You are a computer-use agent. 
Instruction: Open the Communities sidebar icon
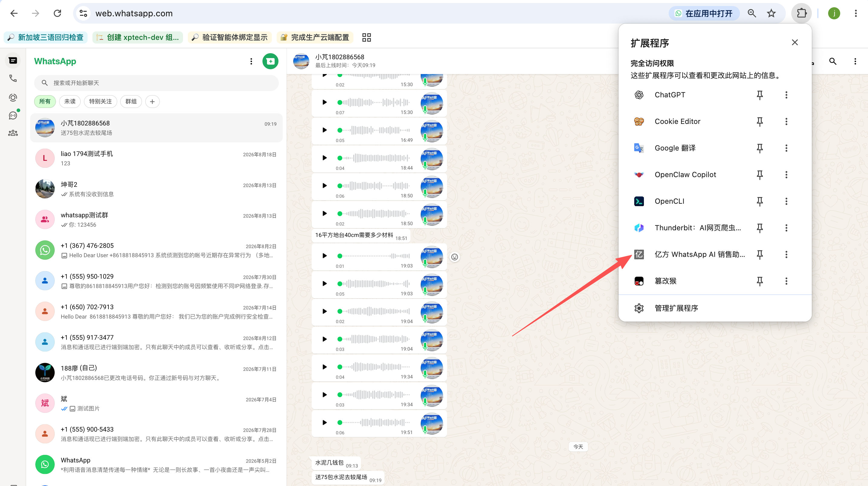click(13, 133)
